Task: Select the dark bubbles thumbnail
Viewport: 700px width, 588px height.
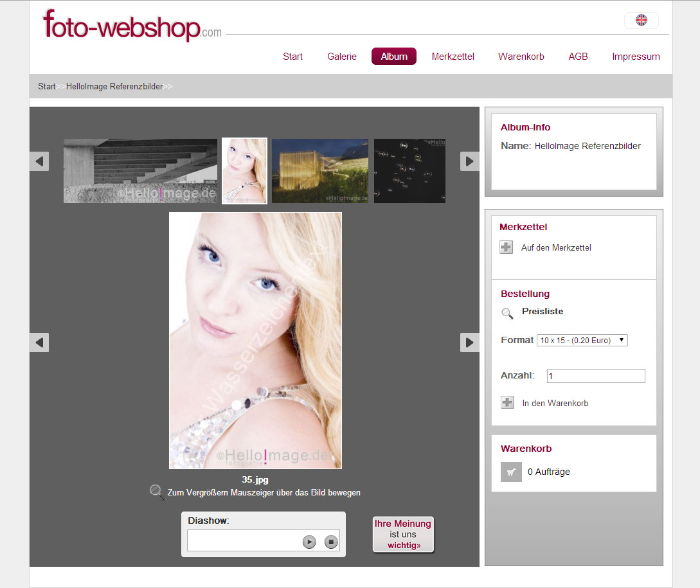Action: (410, 171)
